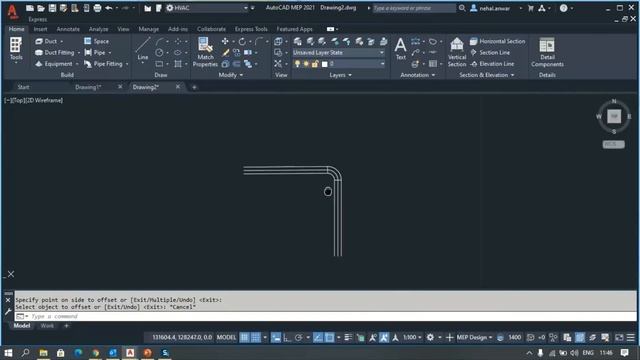Click the white layer color swatch
640x360 pixels.
324,64
